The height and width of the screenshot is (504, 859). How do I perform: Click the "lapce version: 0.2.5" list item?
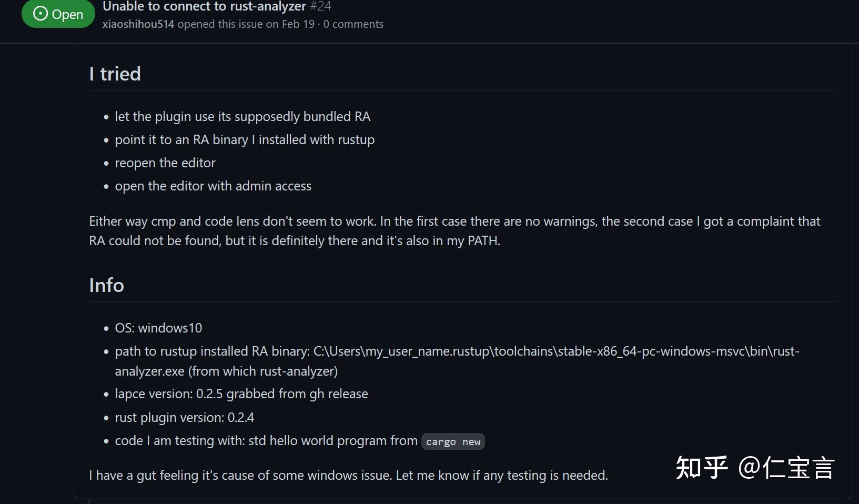[241, 394]
